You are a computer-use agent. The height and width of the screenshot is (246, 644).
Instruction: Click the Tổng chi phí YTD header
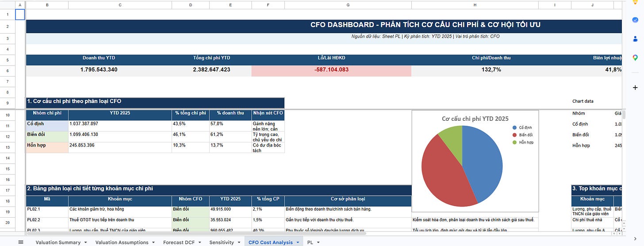(x=211, y=58)
